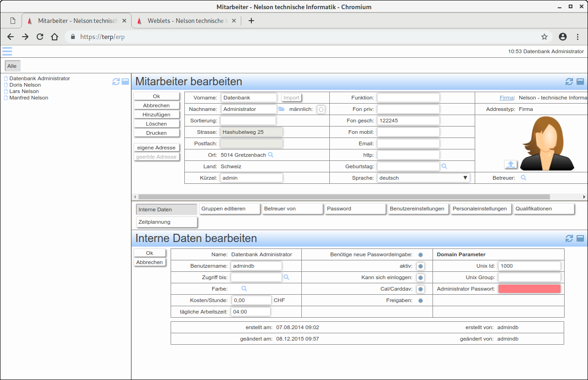Open the hamburger main menu
This screenshot has width=588, height=380.
[7, 51]
